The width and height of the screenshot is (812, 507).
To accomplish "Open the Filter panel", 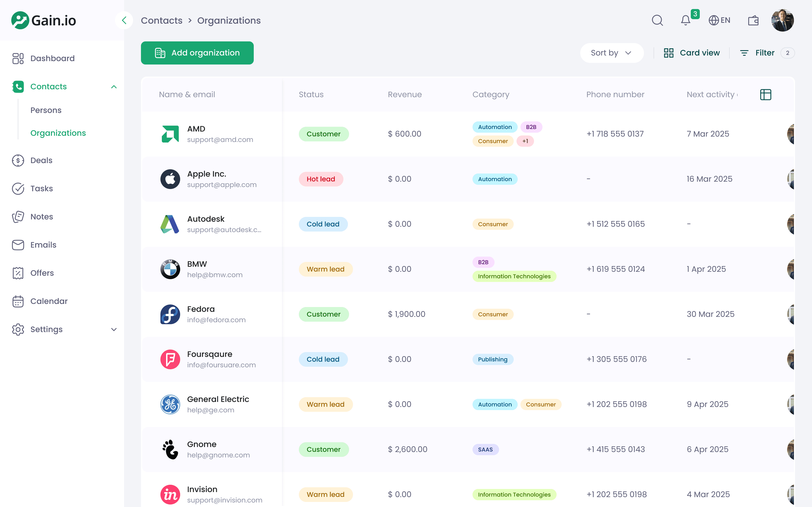I will pyautogui.click(x=764, y=53).
